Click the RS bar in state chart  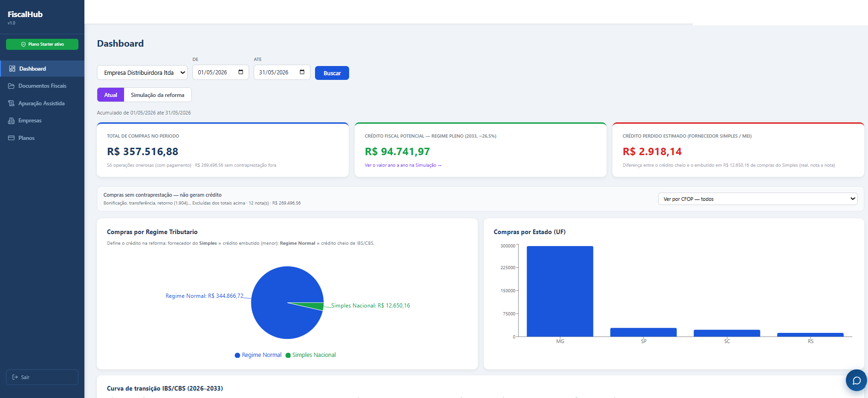click(810, 335)
